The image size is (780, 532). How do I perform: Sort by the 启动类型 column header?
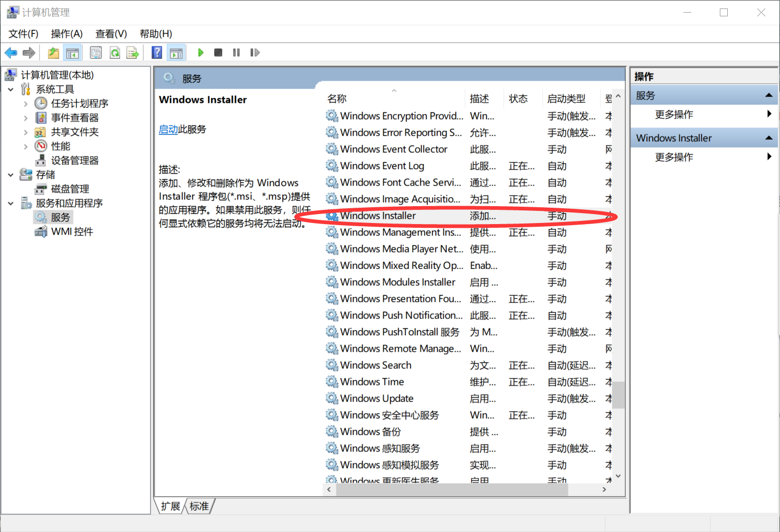click(572, 99)
